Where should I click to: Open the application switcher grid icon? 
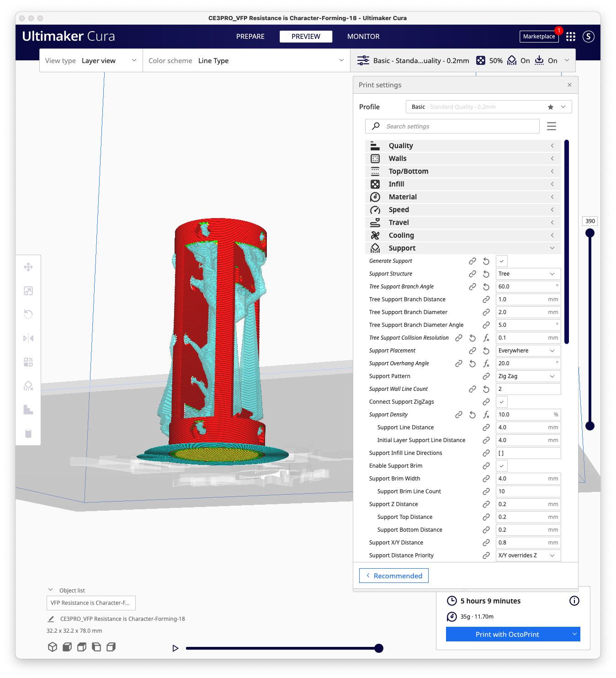[x=571, y=37]
